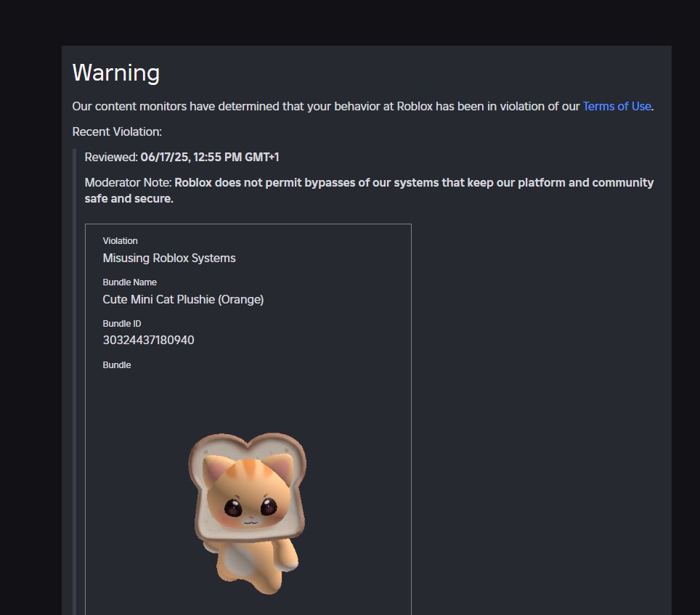
Task: Click bundle name Cute Mini Cat Plushie (Orange)
Action: [x=183, y=299]
